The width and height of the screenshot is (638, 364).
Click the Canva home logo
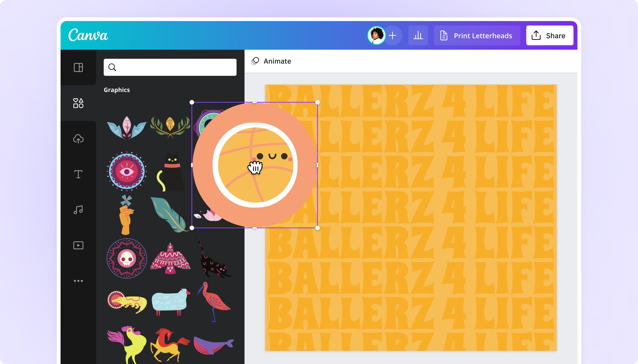coord(88,36)
